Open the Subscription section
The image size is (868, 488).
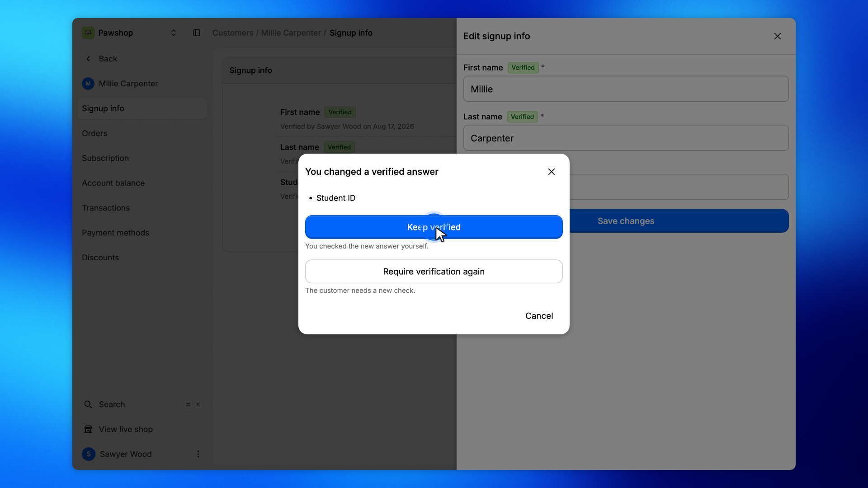[142, 158]
